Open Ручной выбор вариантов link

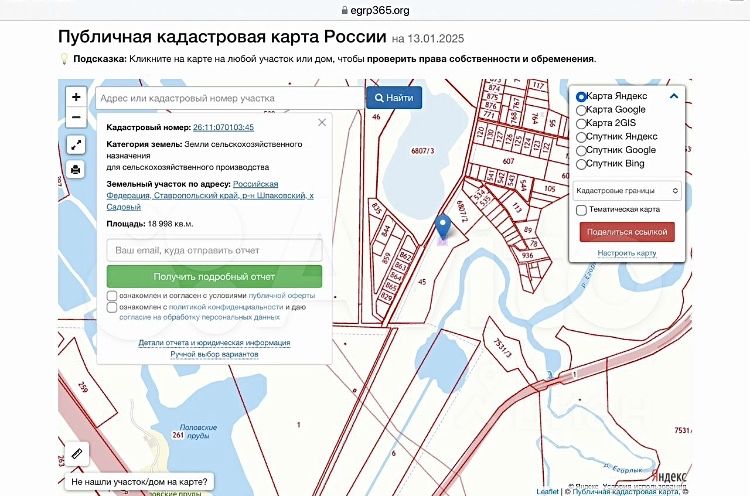point(214,354)
